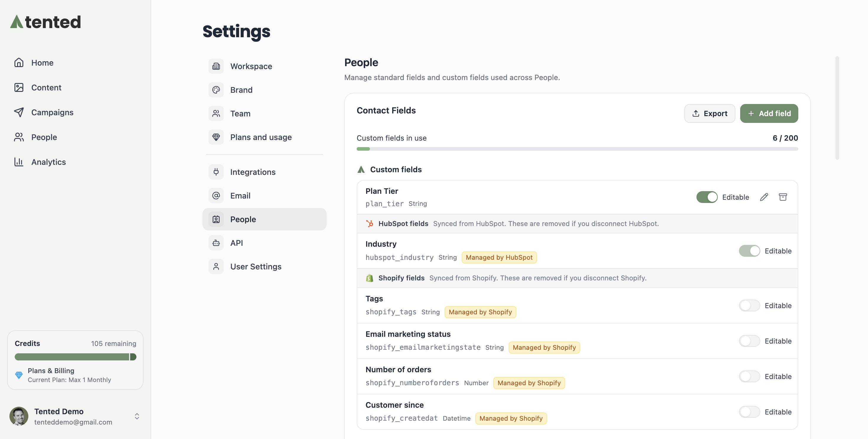This screenshot has height=439, width=868.
Task: Go to Integrations settings
Action: (x=264, y=172)
